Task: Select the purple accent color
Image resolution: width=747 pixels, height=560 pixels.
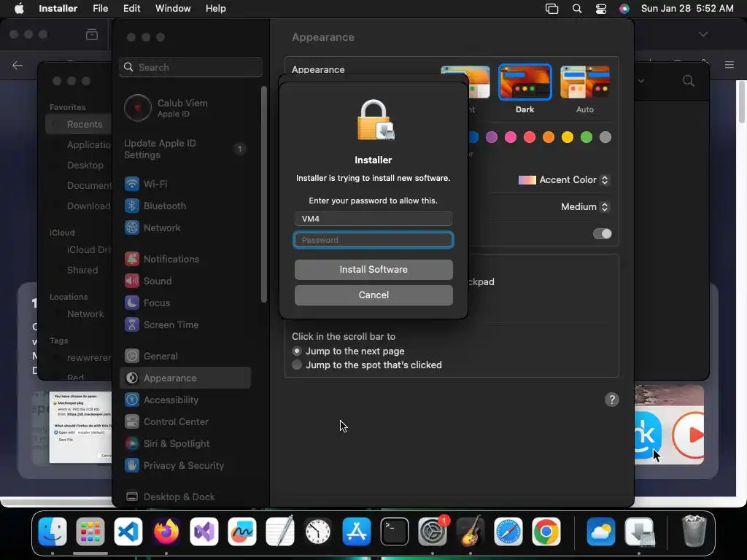Action: pyautogui.click(x=492, y=138)
